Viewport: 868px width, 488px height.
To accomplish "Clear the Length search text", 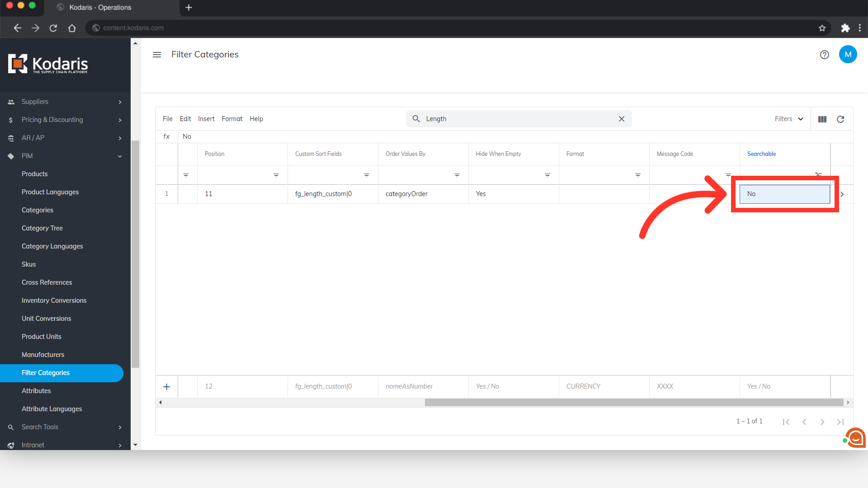I will (622, 119).
